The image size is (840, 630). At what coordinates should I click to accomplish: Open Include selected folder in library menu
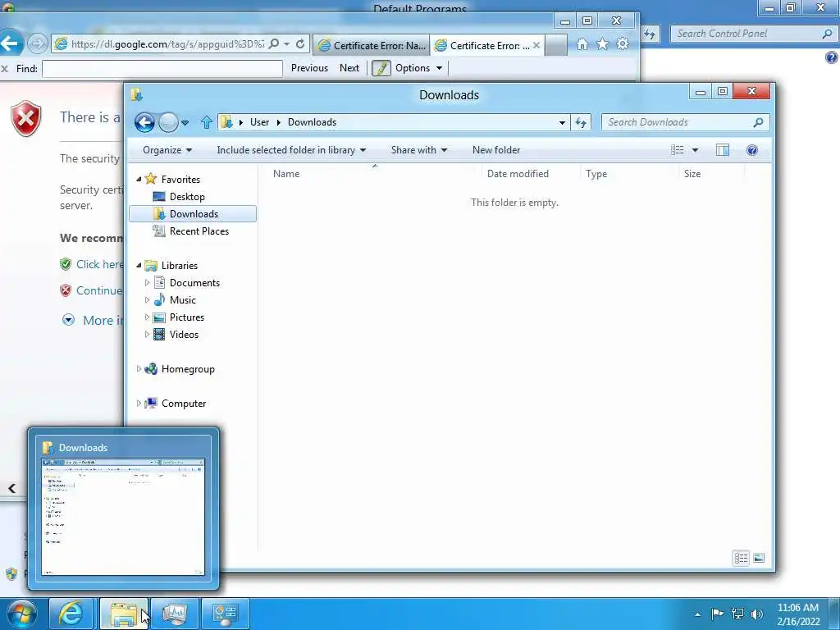(x=291, y=150)
